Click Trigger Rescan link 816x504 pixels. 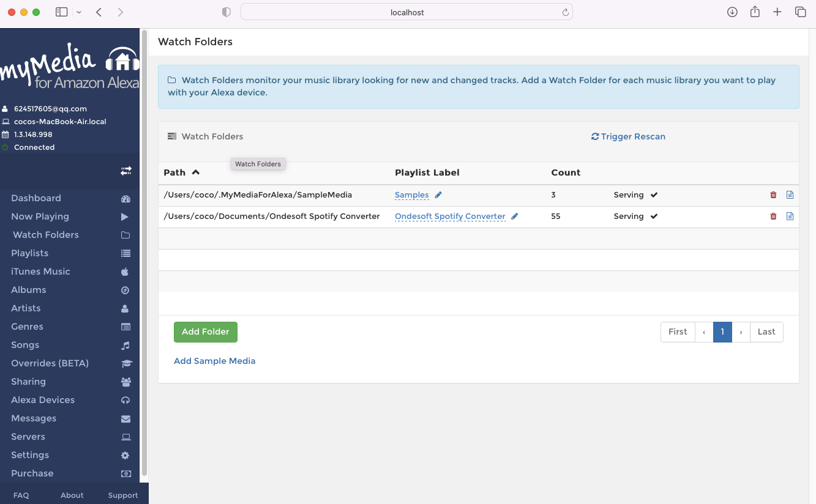point(628,136)
